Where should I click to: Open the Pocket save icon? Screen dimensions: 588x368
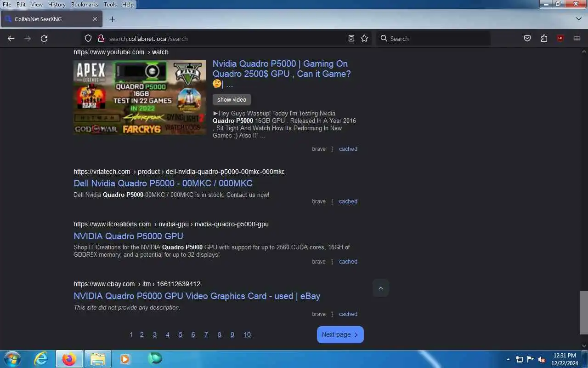(527, 39)
